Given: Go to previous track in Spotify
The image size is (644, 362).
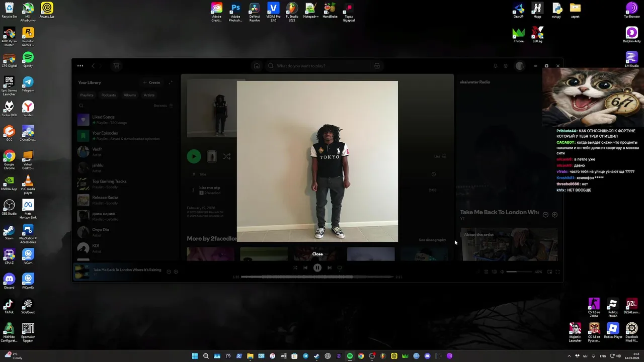Looking at the screenshot, I should (305, 268).
